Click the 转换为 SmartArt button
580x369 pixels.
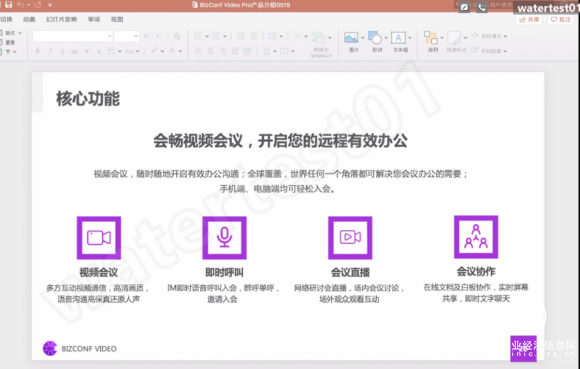pos(321,45)
